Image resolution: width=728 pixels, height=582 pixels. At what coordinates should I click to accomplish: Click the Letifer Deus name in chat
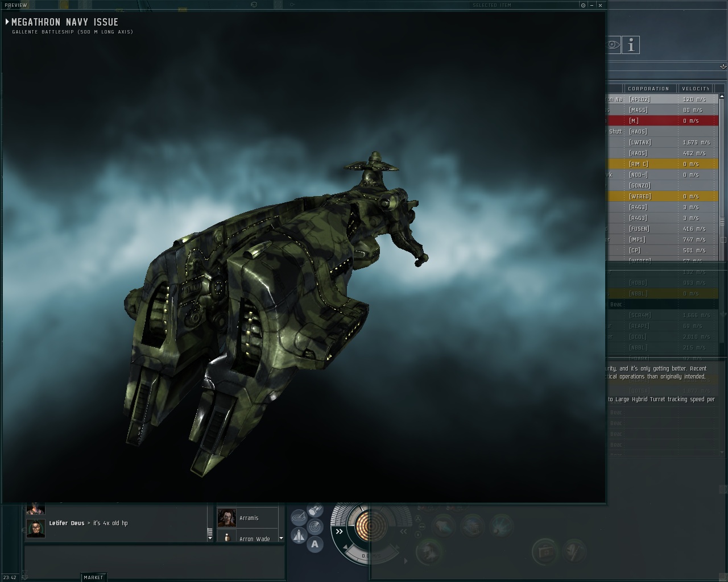click(x=67, y=523)
